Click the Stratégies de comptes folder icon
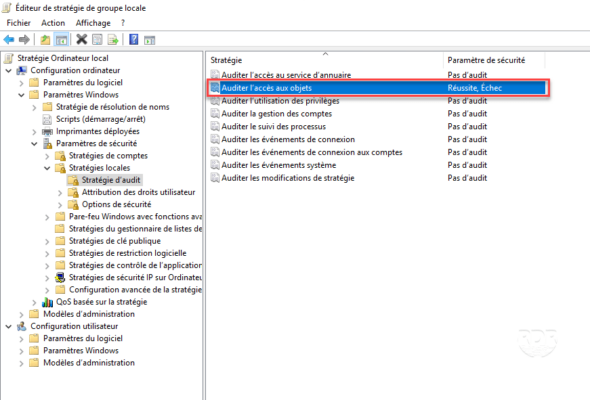The height and width of the screenshot is (400, 590). pyautogui.click(x=60, y=156)
